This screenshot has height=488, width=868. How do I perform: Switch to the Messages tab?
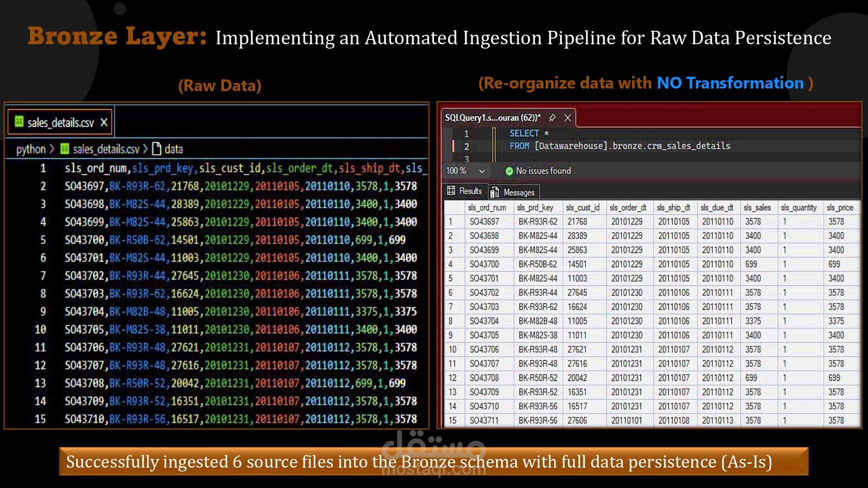click(x=514, y=192)
